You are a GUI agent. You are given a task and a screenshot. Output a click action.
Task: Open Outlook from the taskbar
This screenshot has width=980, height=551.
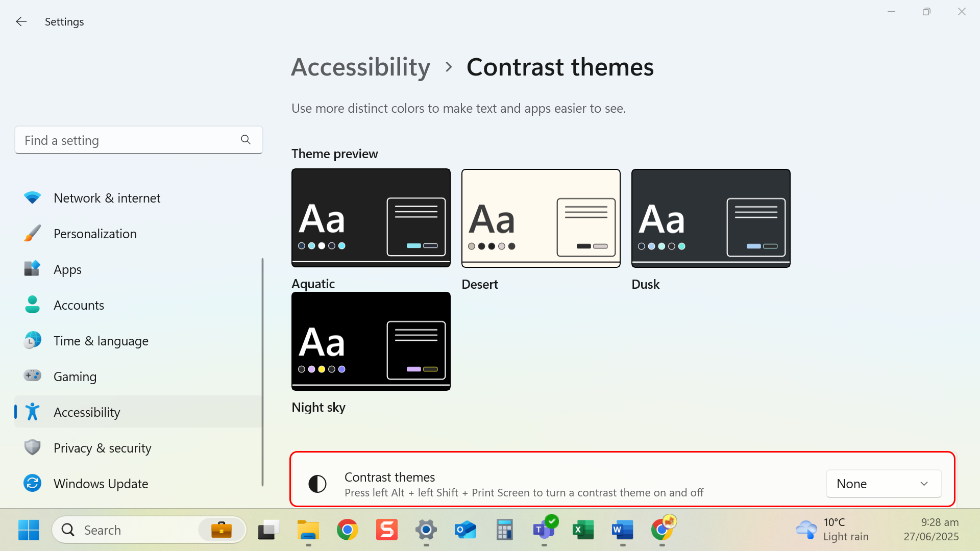pos(465,530)
